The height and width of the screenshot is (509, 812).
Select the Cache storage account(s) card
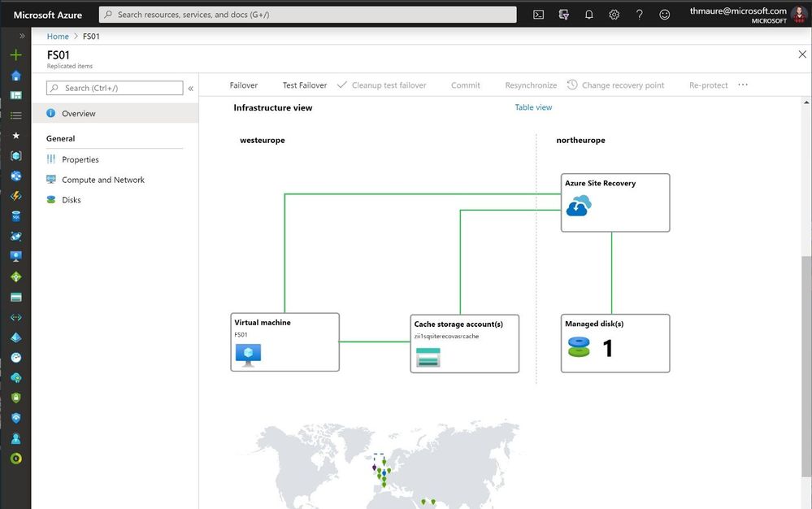pyautogui.click(x=464, y=343)
